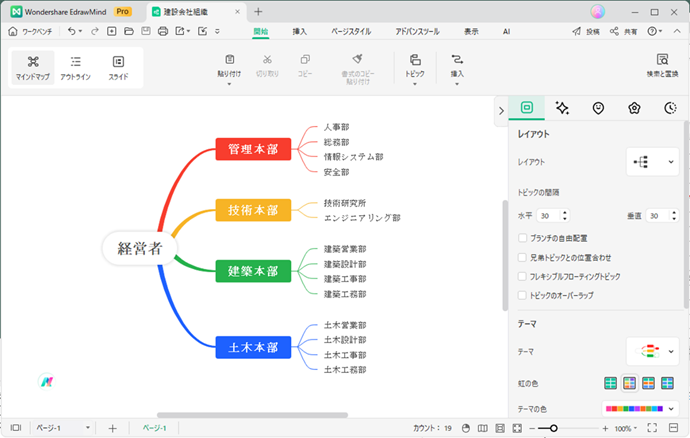Viewport: 690px width, 438px height.
Task: Enter fullscreen from the status bar
Action: coord(652,428)
